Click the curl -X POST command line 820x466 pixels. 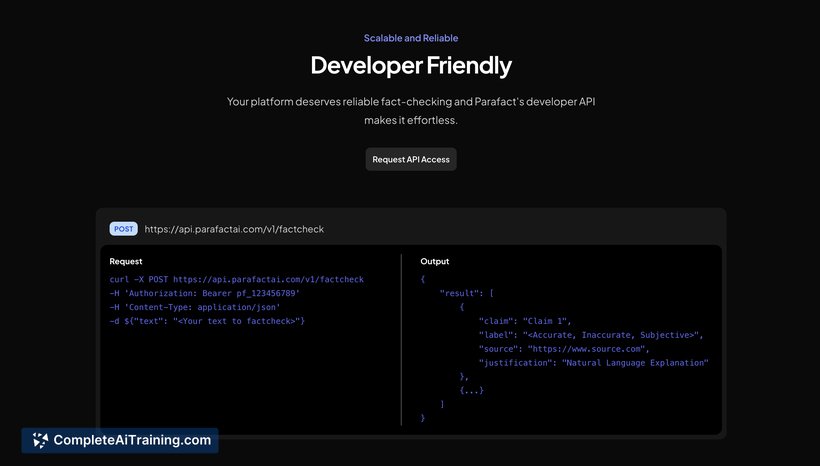coord(236,279)
